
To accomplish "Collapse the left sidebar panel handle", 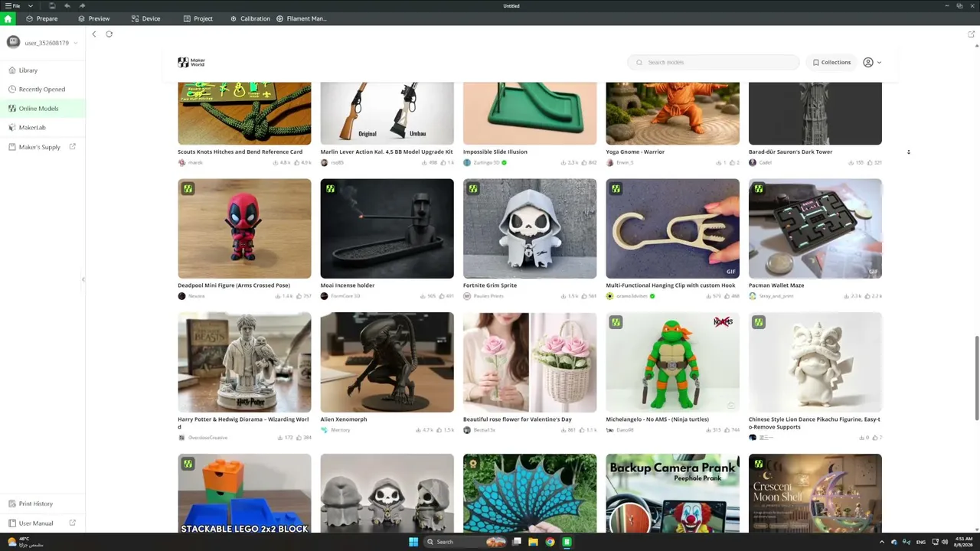I will click(x=83, y=279).
